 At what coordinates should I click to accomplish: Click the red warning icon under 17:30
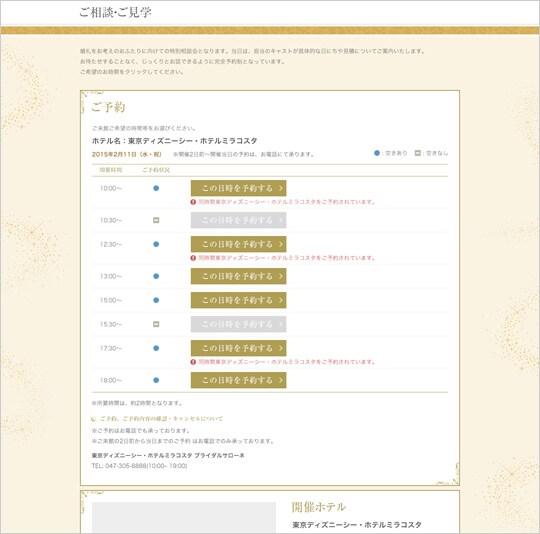pyautogui.click(x=193, y=362)
